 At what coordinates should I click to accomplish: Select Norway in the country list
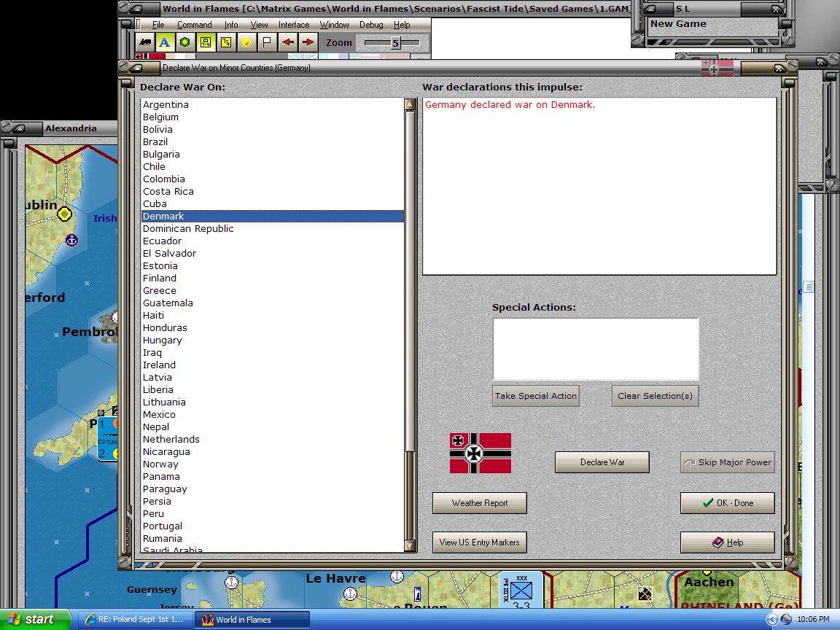tap(272, 464)
